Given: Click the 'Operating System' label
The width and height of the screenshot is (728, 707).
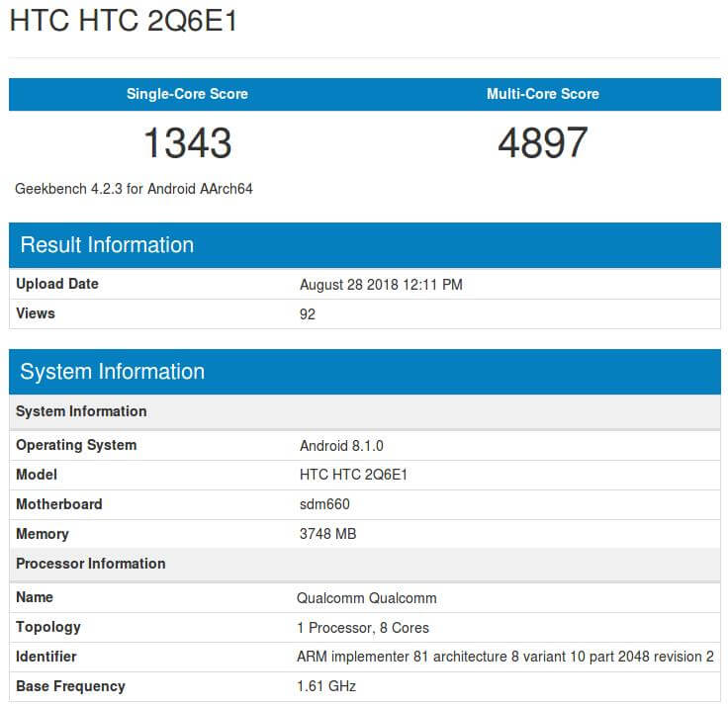Looking at the screenshot, I should click(76, 445).
